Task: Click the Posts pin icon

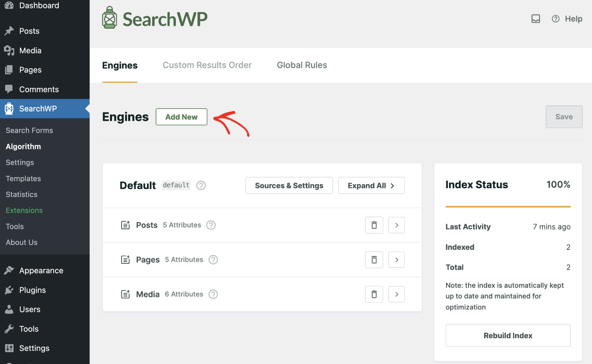Action: 9,31
